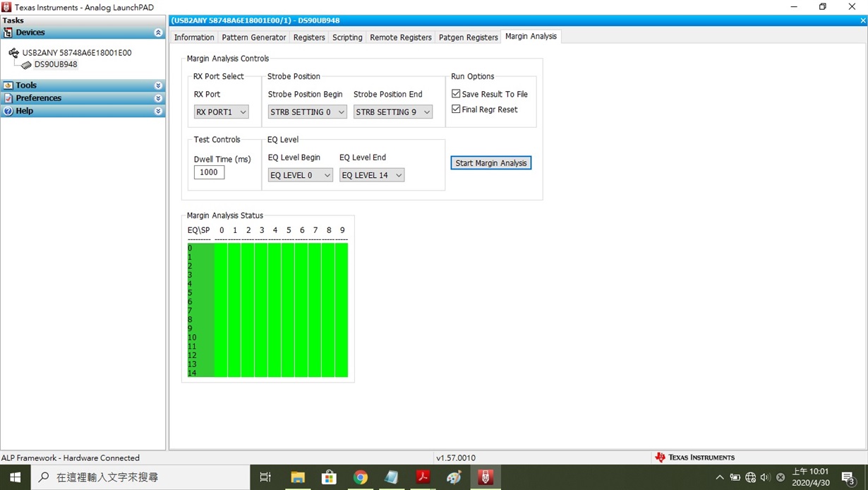Image resolution: width=868 pixels, height=490 pixels.
Task: Open Google Chrome from the taskbar
Action: tap(361, 477)
